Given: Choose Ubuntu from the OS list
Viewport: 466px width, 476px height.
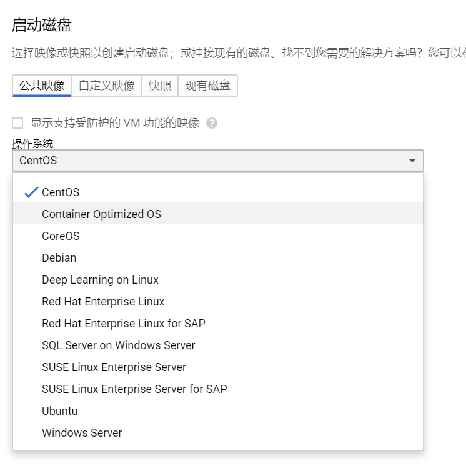Looking at the screenshot, I should 59,411.
